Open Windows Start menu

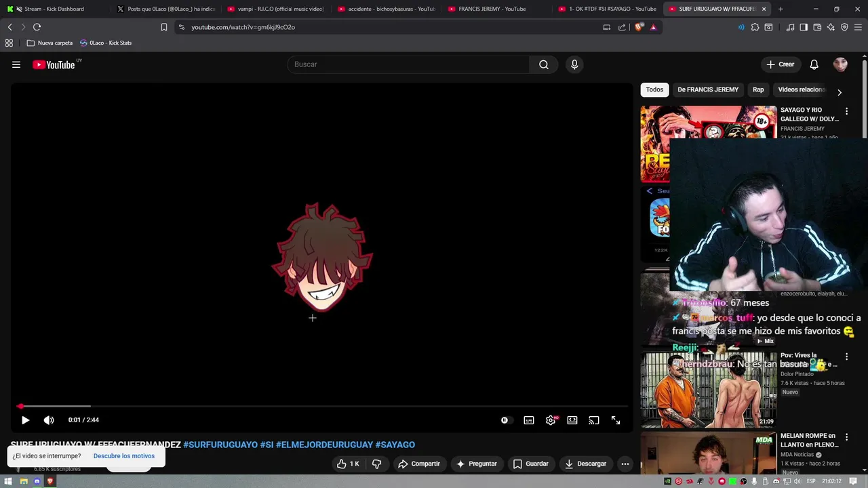[x=9, y=481]
